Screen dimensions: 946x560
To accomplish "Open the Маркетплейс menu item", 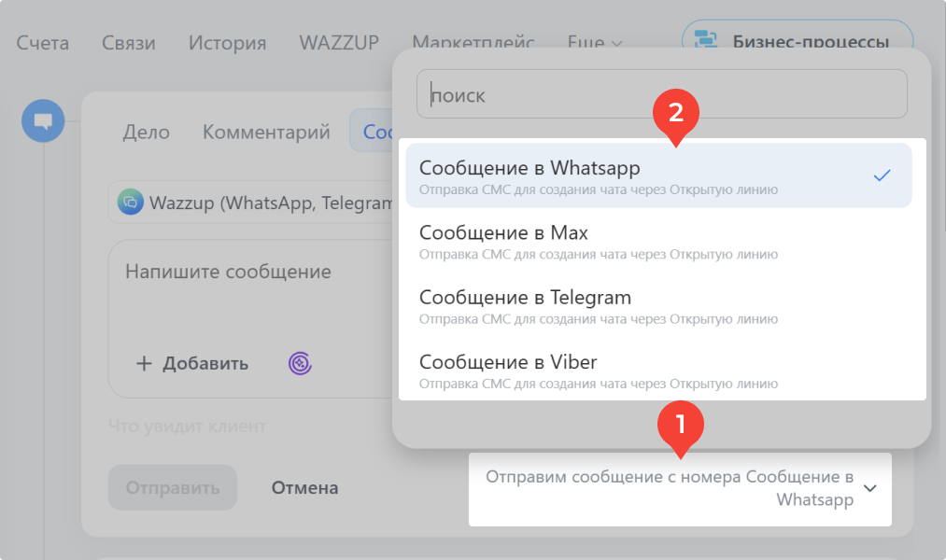I will coord(473,42).
